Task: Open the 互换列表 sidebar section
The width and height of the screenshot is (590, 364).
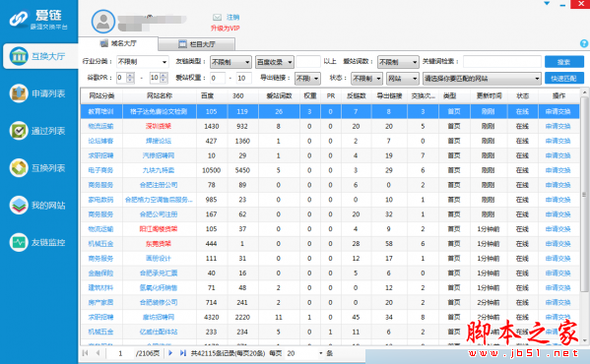Action: 37,168
